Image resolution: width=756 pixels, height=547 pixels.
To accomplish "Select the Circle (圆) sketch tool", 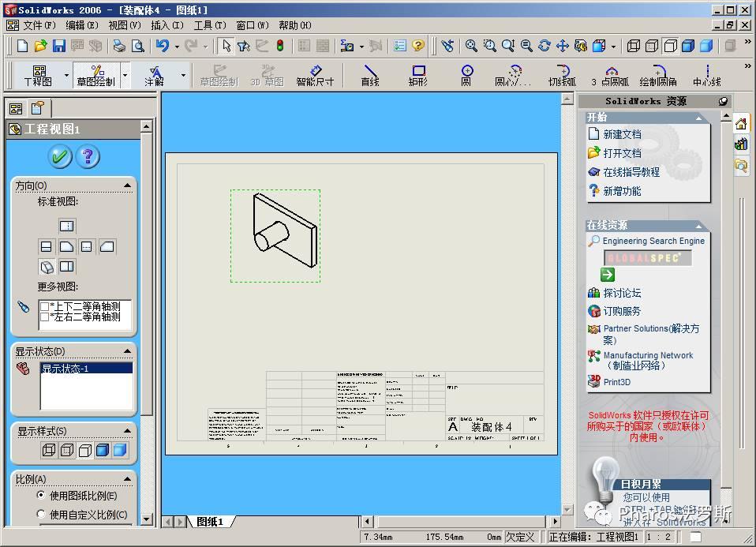I will pyautogui.click(x=466, y=75).
